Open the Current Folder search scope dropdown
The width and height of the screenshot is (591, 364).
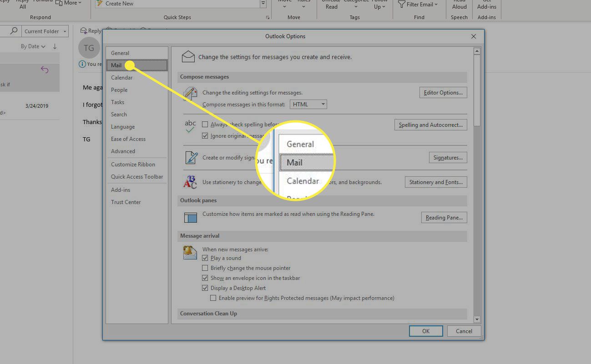(45, 31)
